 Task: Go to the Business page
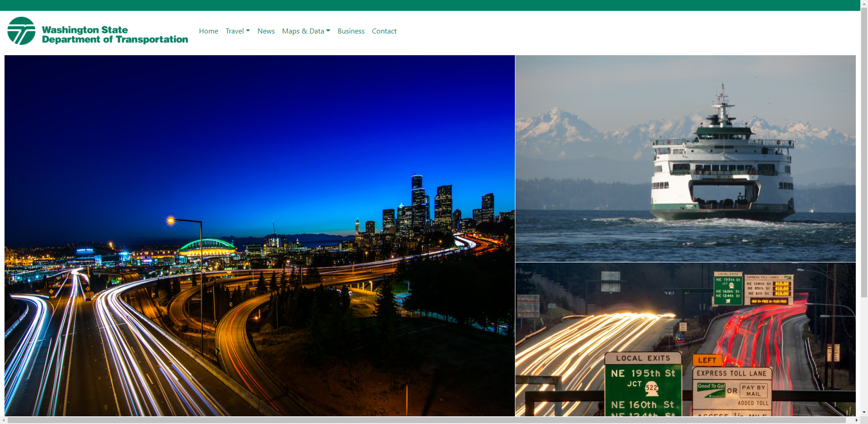pos(351,31)
